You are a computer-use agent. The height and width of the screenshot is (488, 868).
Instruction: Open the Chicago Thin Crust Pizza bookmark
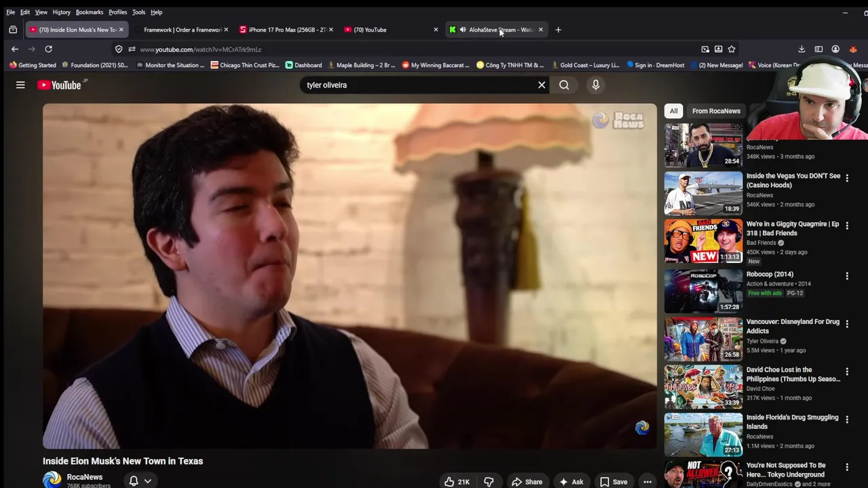pyautogui.click(x=245, y=65)
